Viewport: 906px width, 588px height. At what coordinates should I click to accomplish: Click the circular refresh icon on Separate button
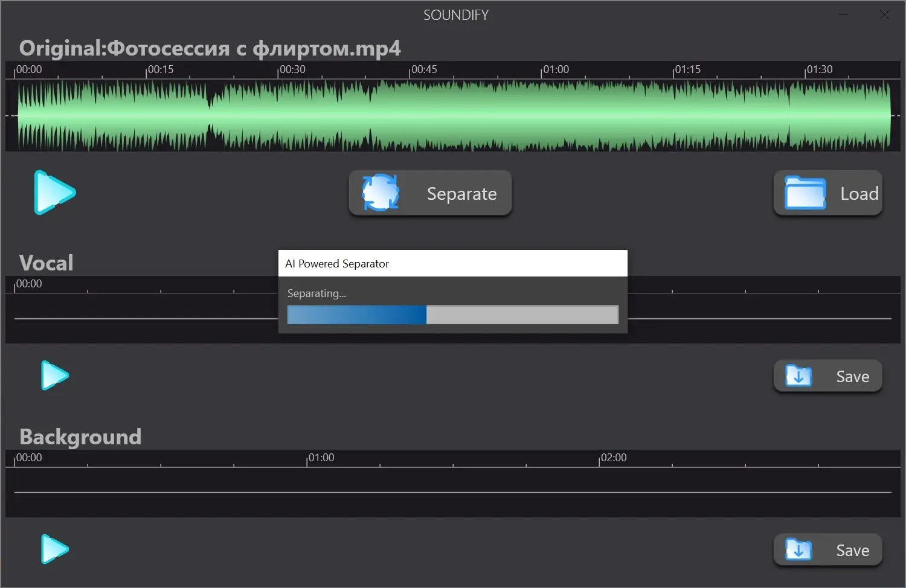(x=380, y=193)
